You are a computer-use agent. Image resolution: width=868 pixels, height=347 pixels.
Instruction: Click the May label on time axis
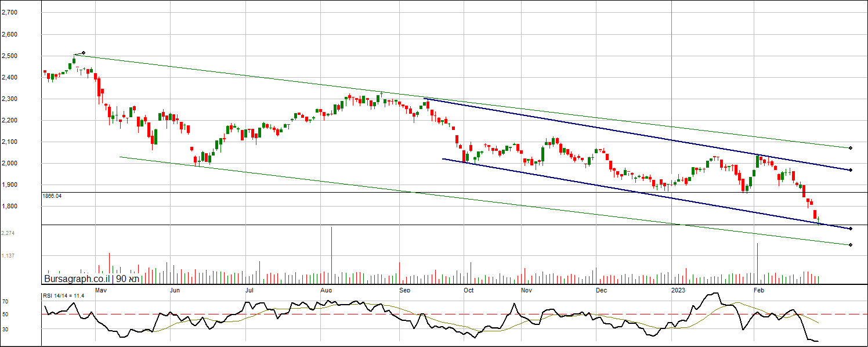click(101, 290)
